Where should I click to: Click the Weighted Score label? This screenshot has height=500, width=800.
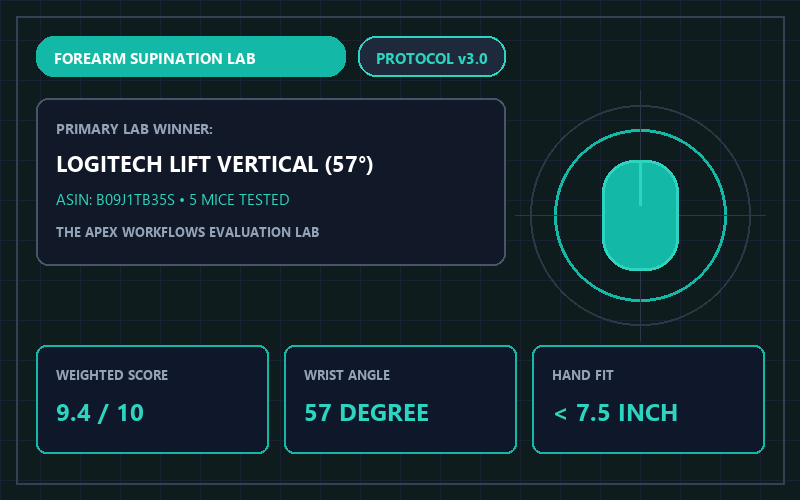[112, 375]
